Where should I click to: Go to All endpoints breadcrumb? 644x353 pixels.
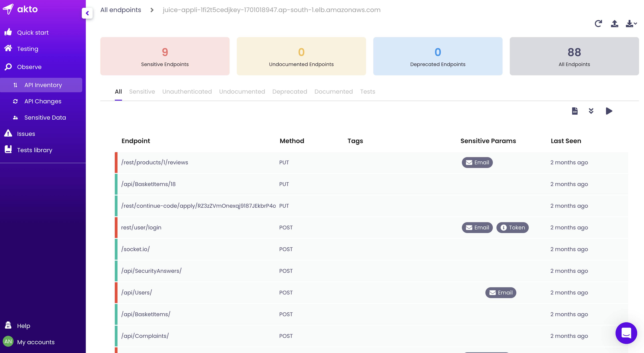(x=121, y=10)
